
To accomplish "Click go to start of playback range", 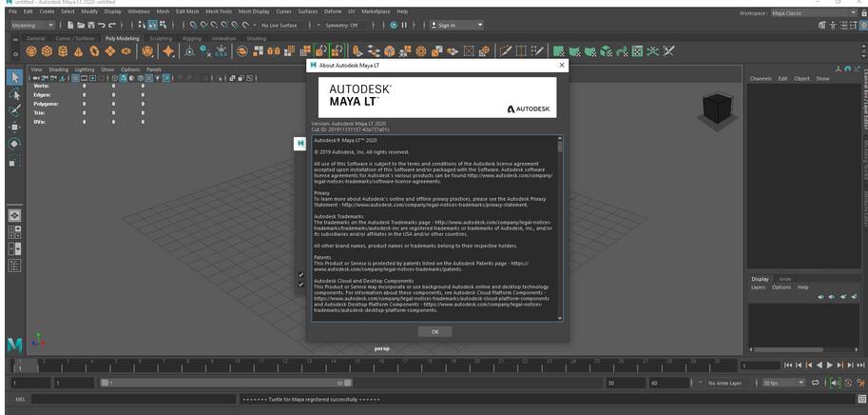I will pos(788,366).
